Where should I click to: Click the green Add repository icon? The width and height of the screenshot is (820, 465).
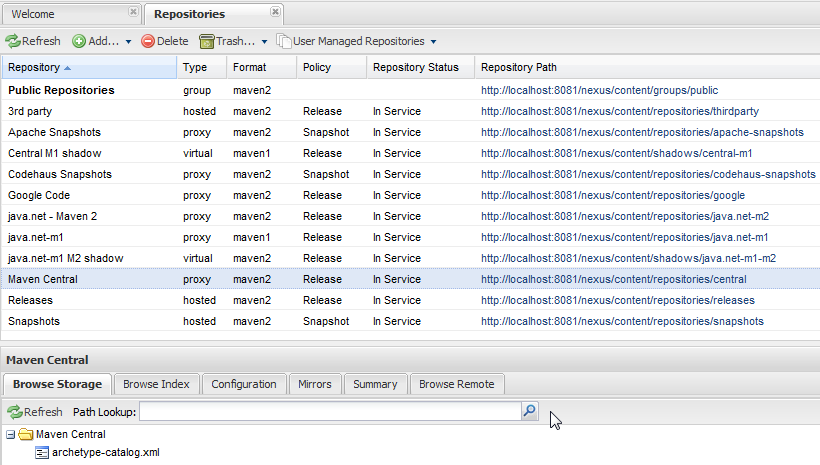tap(79, 42)
